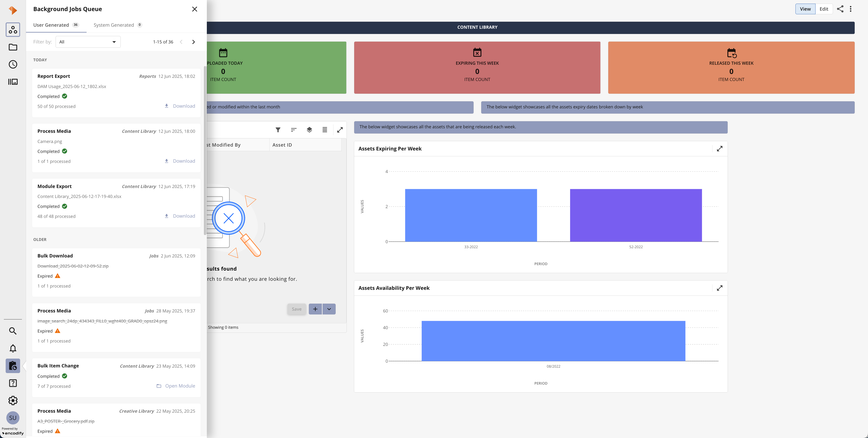
Task: Open the help question mark icon
Action: pos(13,383)
